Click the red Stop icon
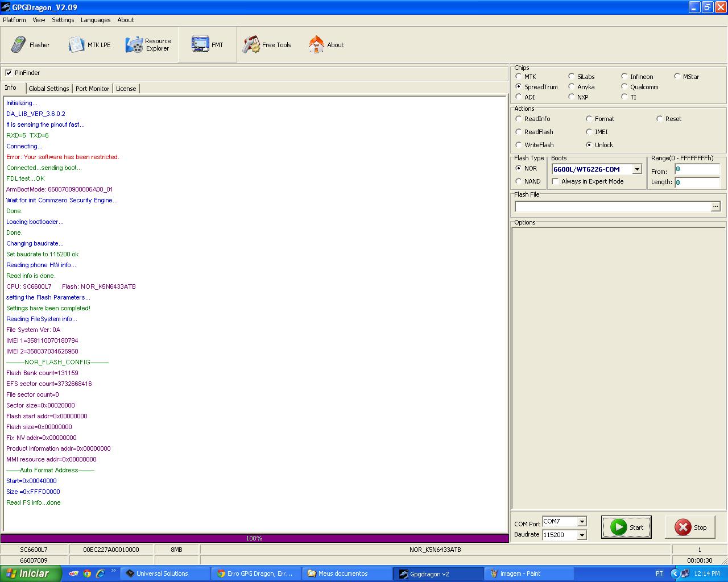This screenshot has width=728, height=582. click(682, 527)
